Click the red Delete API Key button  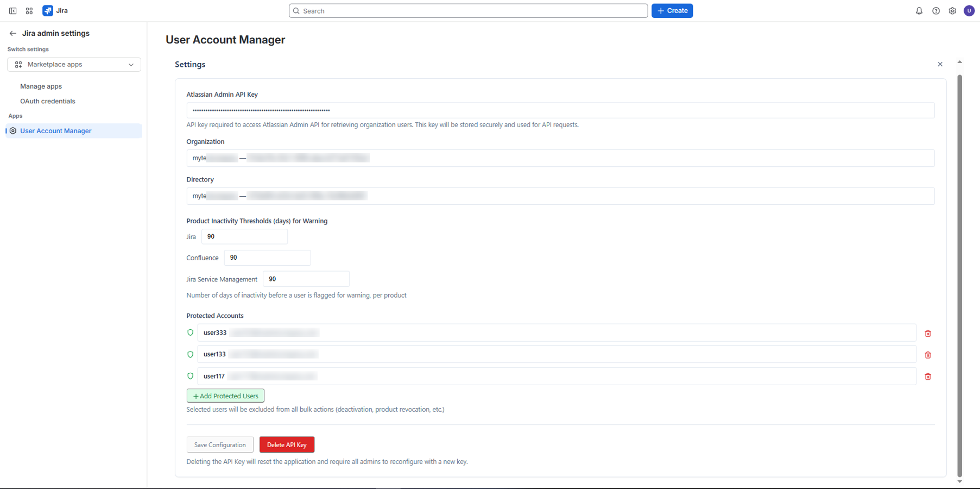click(x=287, y=445)
